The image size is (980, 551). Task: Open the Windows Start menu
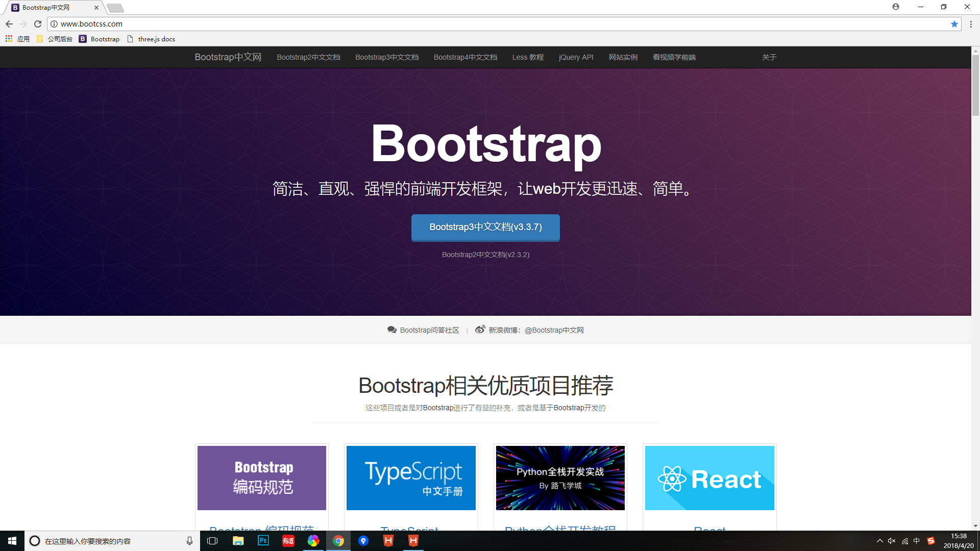pyautogui.click(x=12, y=541)
